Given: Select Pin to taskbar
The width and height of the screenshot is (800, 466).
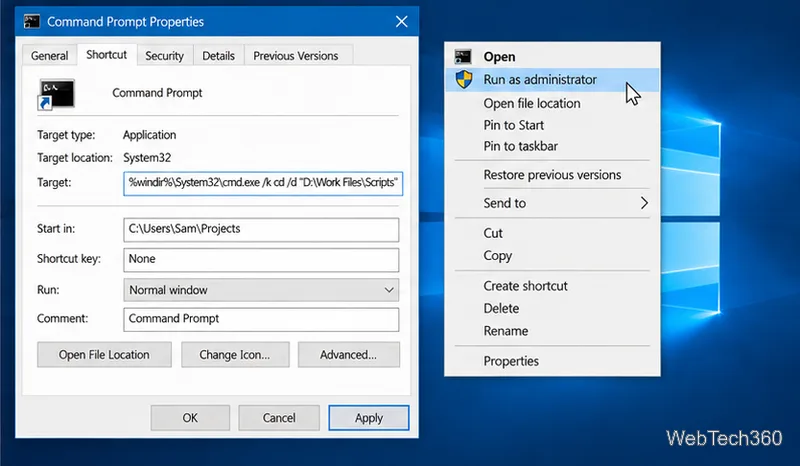Looking at the screenshot, I should point(552,146).
